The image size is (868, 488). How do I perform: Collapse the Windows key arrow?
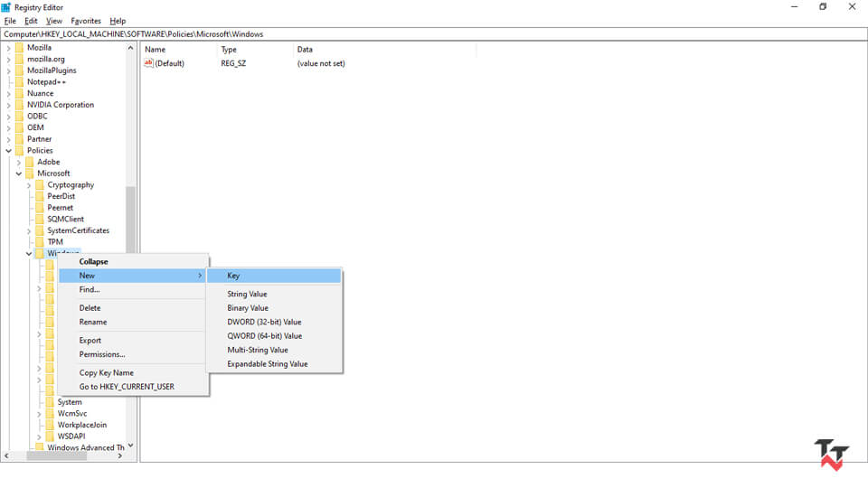click(x=29, y=253)
